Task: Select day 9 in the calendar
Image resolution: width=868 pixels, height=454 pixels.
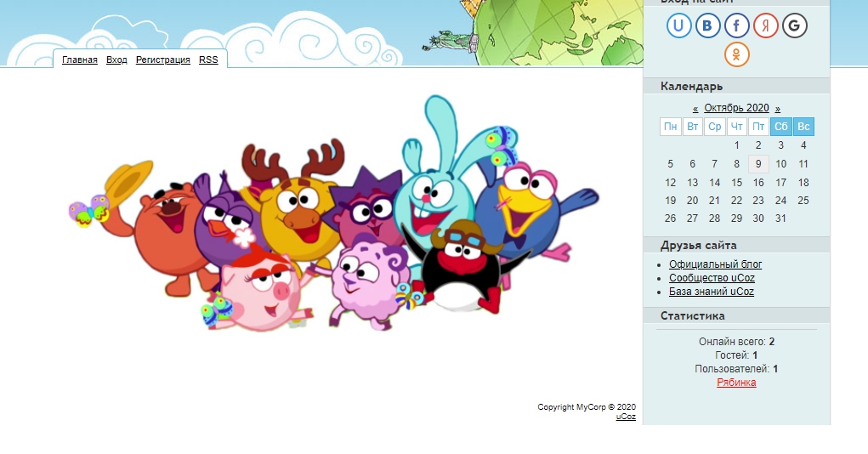Action: pos(758,164)
